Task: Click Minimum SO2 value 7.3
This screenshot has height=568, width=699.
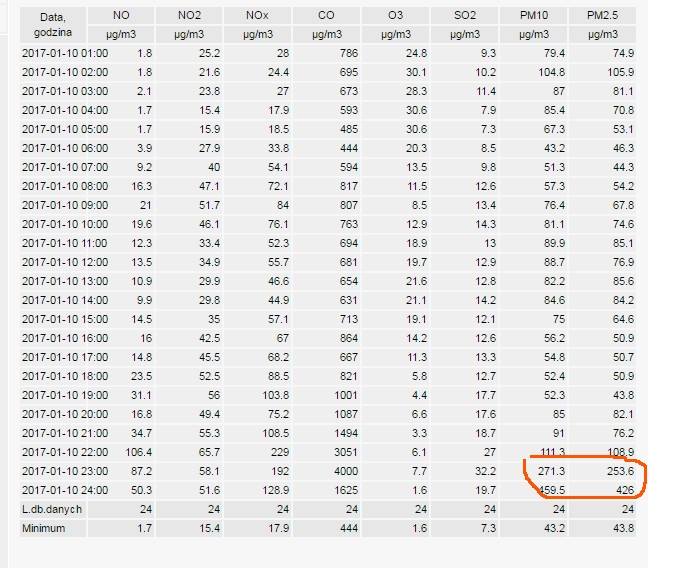Action: (x=489, y=528)
